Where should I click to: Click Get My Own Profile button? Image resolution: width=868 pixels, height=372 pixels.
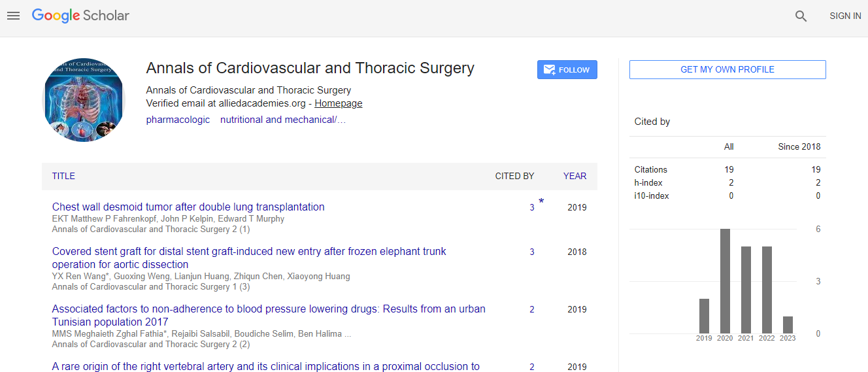(x=727, y=69)
